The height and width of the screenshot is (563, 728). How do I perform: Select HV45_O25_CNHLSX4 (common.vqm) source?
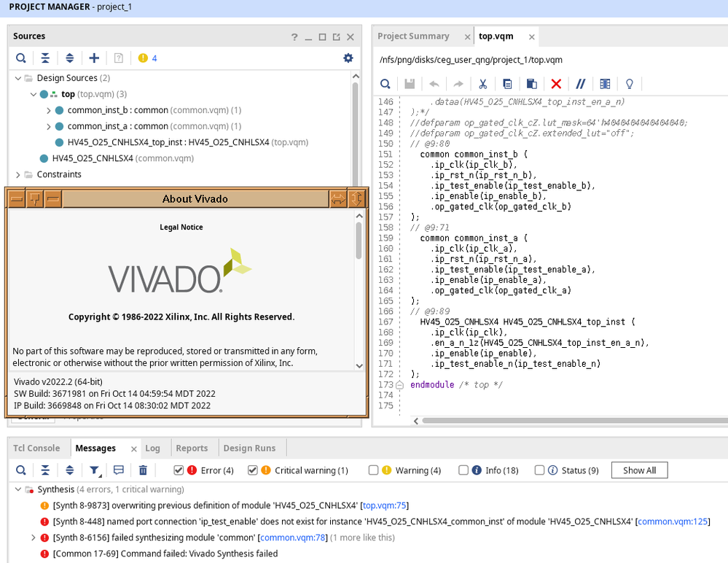click(122, 158)
